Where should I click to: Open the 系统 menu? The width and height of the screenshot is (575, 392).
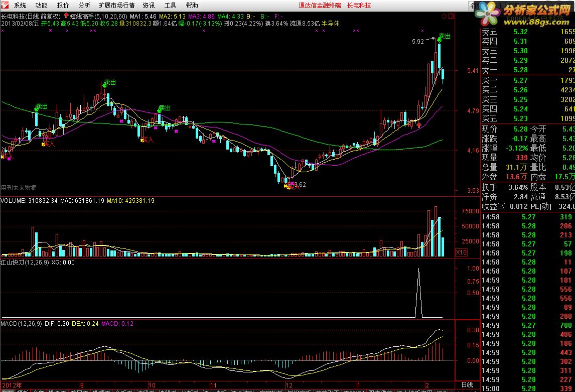20,6
